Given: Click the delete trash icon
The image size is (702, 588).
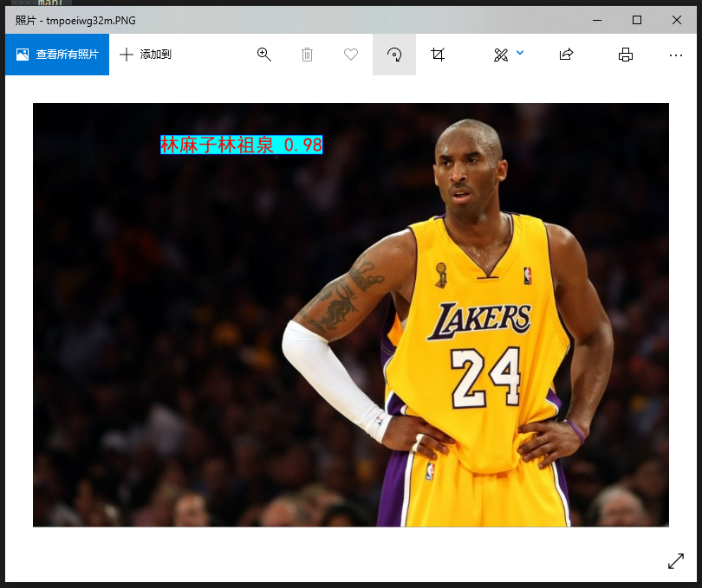Looking at the screenshot, I should [x=307, y=54].
